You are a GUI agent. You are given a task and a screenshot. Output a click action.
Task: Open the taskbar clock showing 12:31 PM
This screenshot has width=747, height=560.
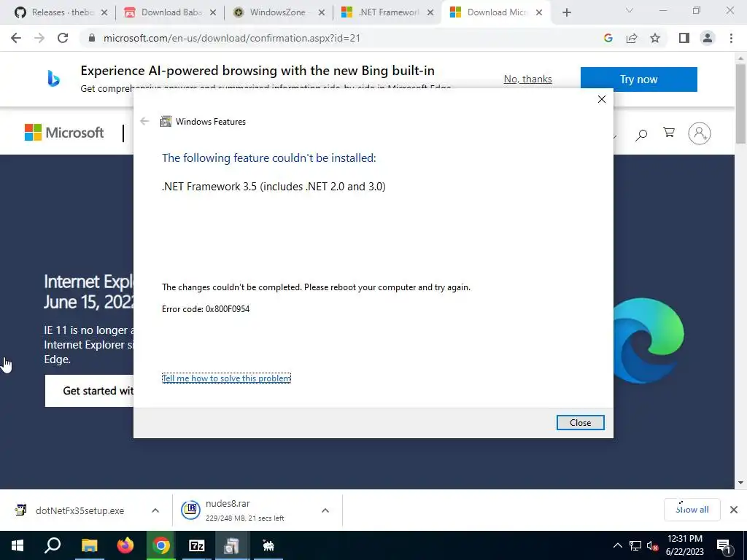pyautogui.click(x=684, y=545)
